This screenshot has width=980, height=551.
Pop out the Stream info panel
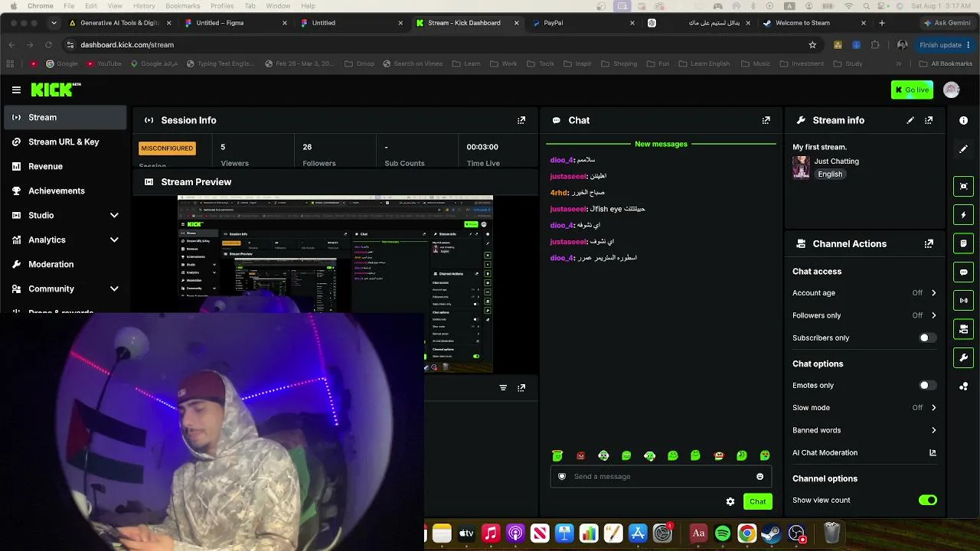929,120
